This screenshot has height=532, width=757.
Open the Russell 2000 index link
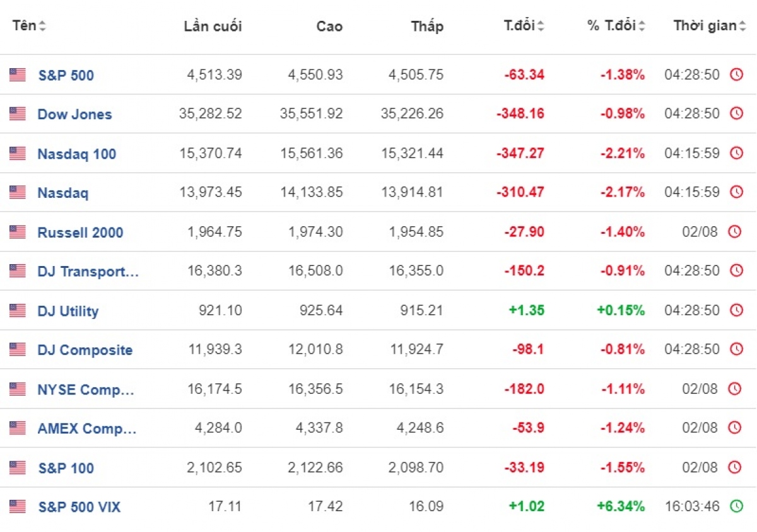click(x=80, y=232)
